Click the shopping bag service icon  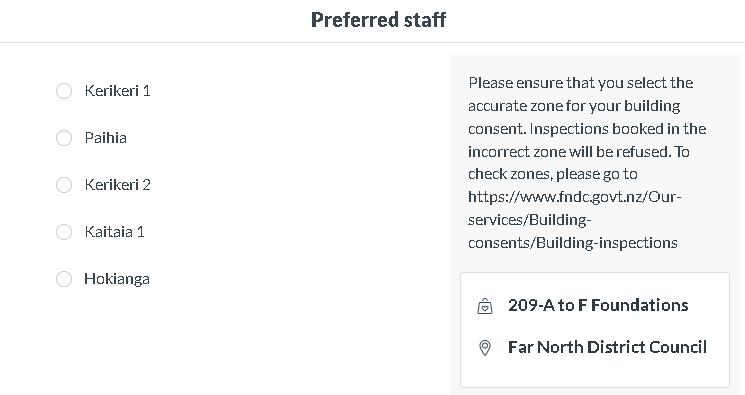point(485,306)
